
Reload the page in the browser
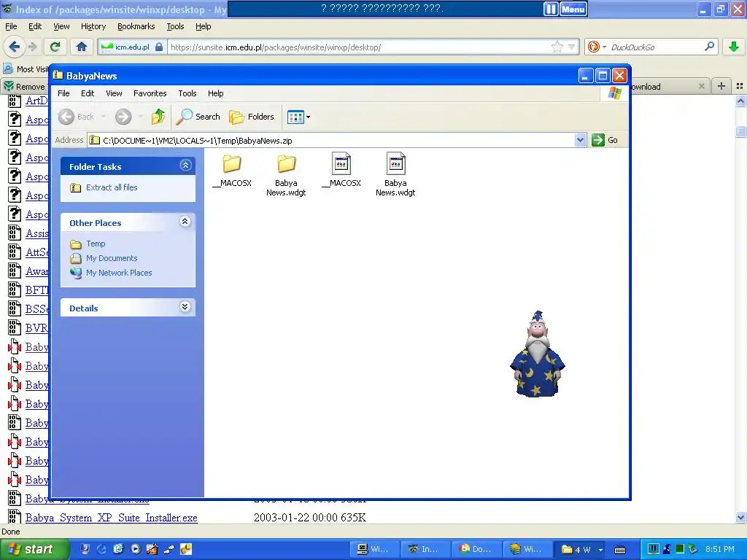[55, 47]
